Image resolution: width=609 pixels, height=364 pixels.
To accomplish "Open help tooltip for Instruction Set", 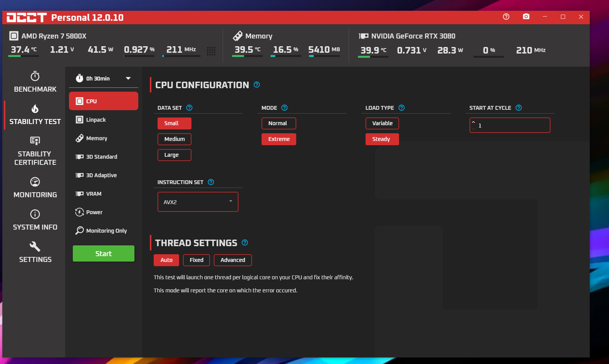I will (x=211, y=182).
